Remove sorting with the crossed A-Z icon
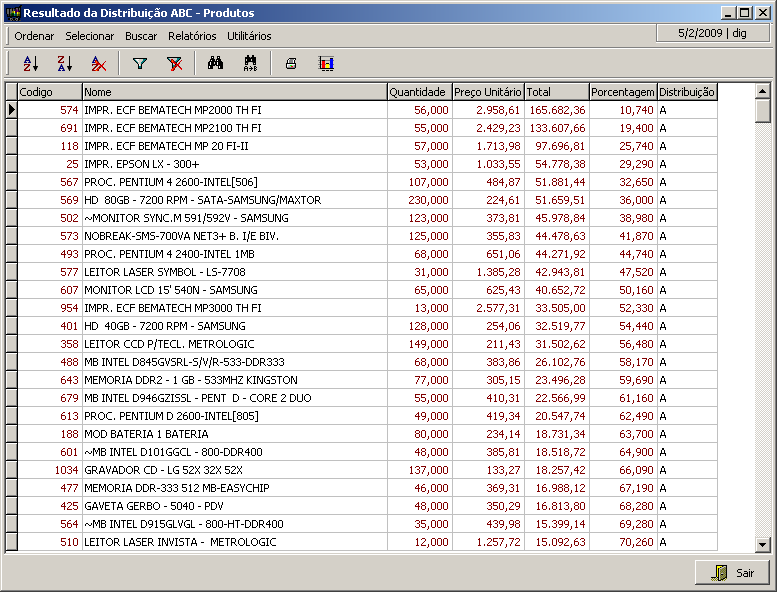Screen dimensions: 777x592 point(98,64)
